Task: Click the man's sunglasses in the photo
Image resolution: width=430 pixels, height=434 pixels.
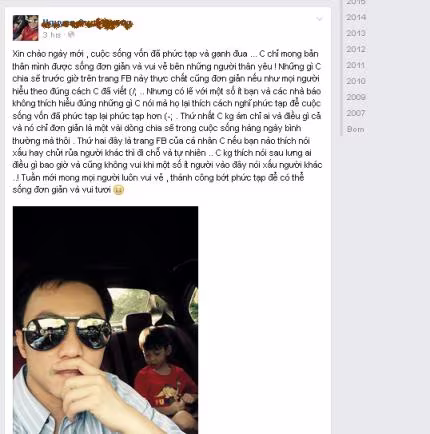Action: [x=67, y=334]
